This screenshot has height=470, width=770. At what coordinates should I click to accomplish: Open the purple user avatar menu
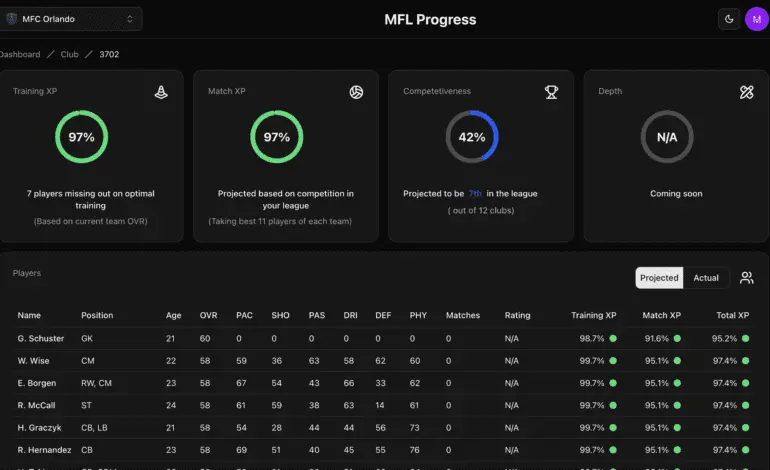(x=757, y=19)
